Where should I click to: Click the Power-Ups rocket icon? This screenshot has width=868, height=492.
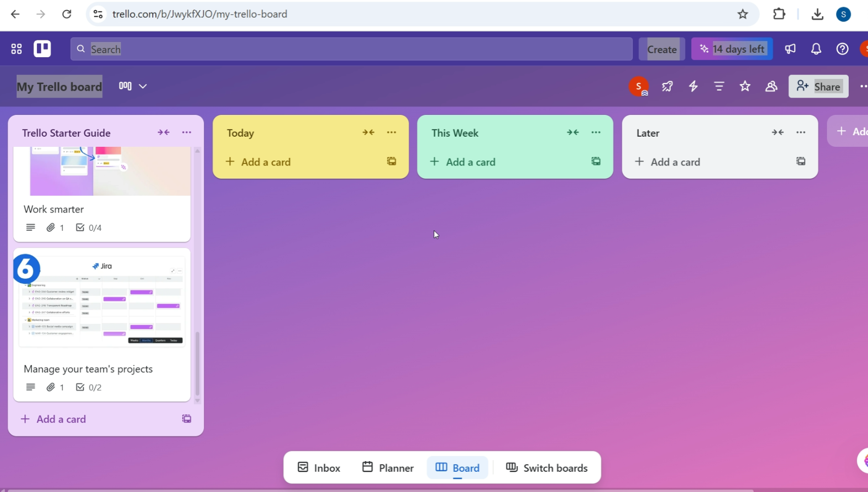coord(667,87)
